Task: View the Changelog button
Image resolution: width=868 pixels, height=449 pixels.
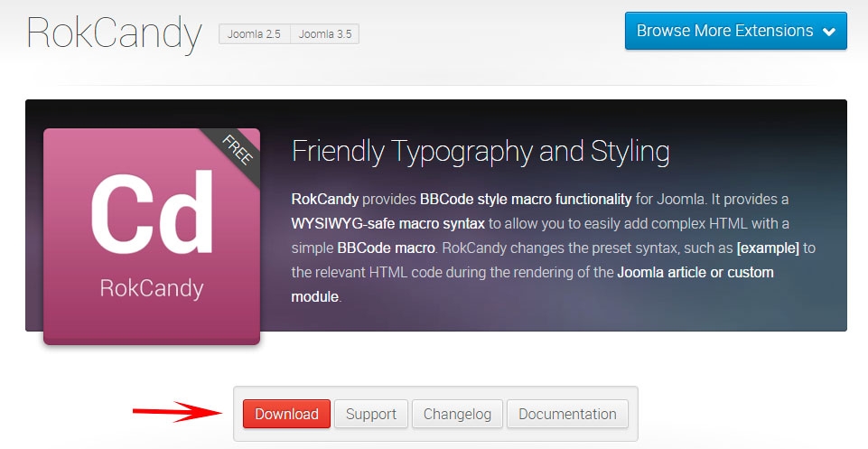Action: [457, 414]
